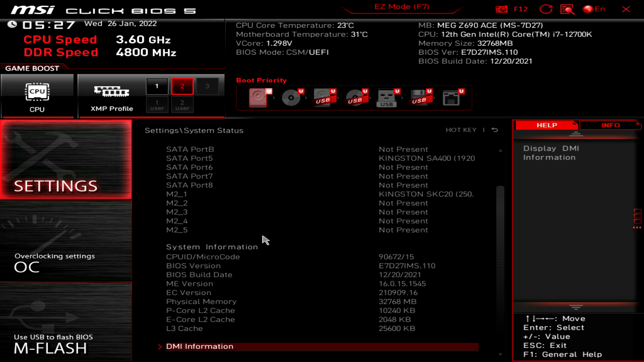Select the hard disk icon in Boot Priority
This screenshot has height=362, width=644.
pos(258,98)
